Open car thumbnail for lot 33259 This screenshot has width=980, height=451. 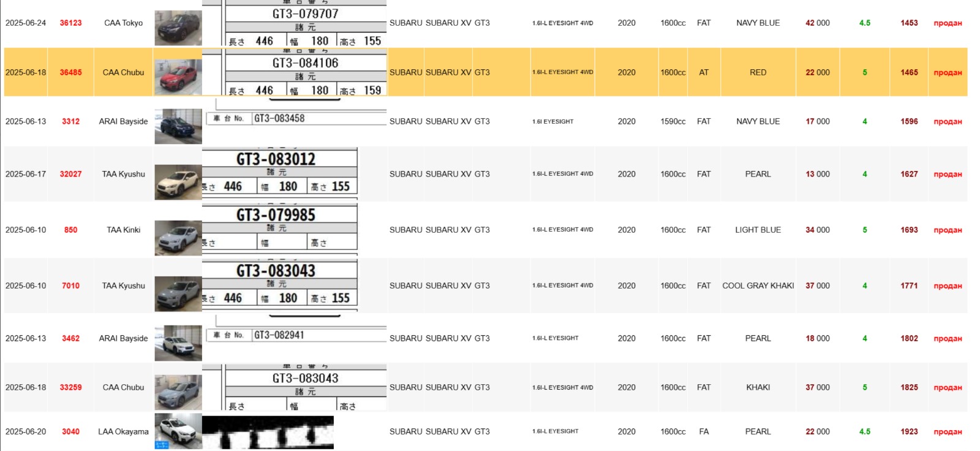[x=178, y=392]
